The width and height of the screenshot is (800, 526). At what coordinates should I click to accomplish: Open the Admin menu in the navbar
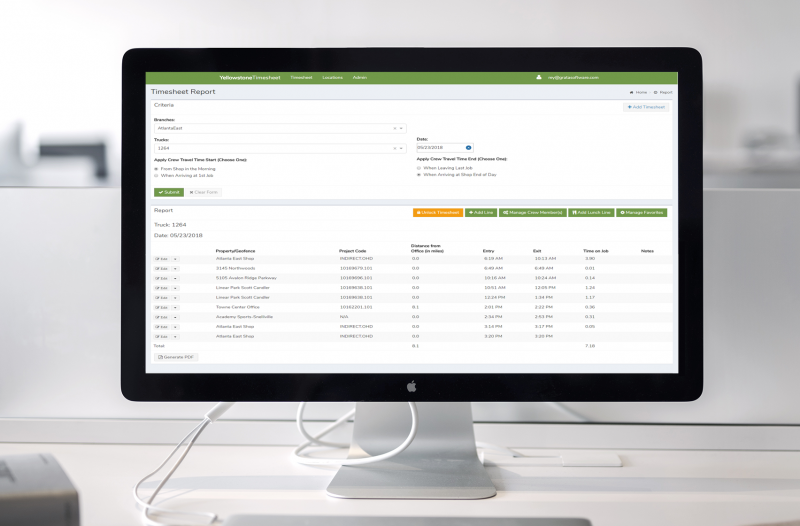tap(360, 78)
